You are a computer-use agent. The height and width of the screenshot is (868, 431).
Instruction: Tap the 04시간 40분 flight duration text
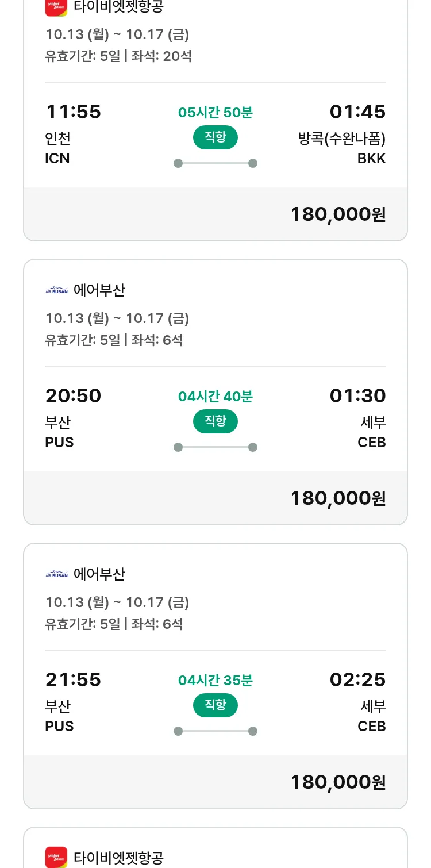click(215, 396)
